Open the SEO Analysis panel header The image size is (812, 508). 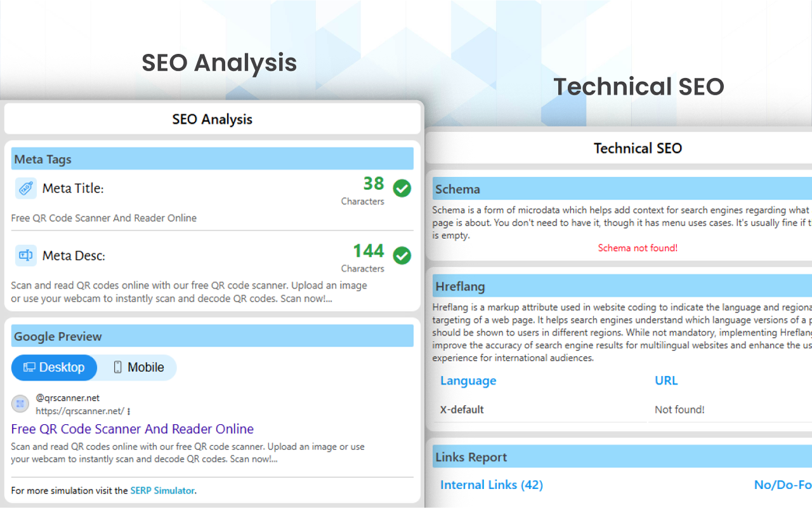[212, 119]
